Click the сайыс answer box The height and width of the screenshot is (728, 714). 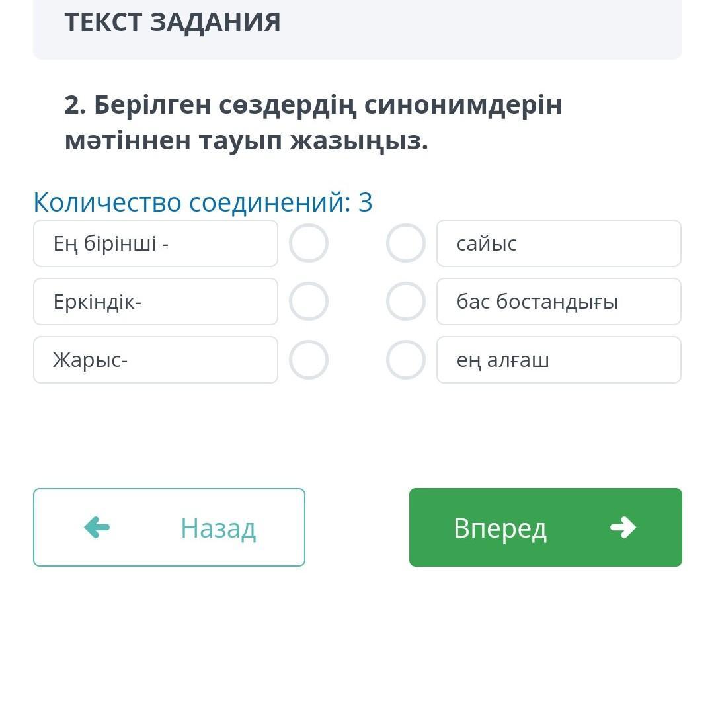[x=559, y=243]
